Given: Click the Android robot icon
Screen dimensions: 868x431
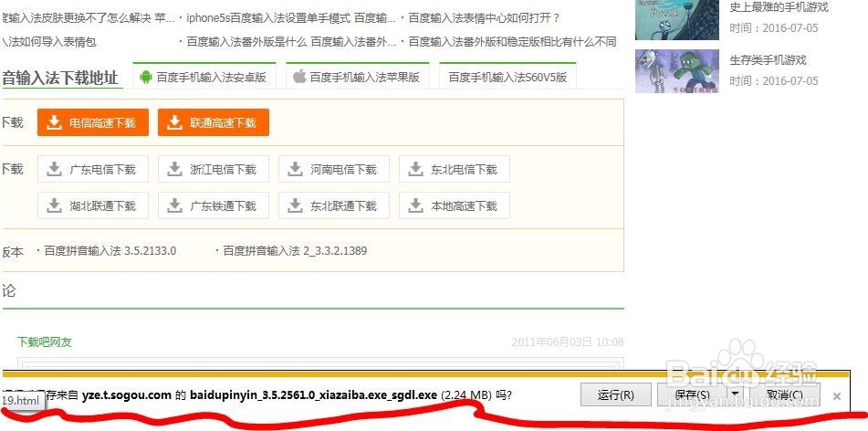Looking at the screenshot, I should [x=146, y=77].
